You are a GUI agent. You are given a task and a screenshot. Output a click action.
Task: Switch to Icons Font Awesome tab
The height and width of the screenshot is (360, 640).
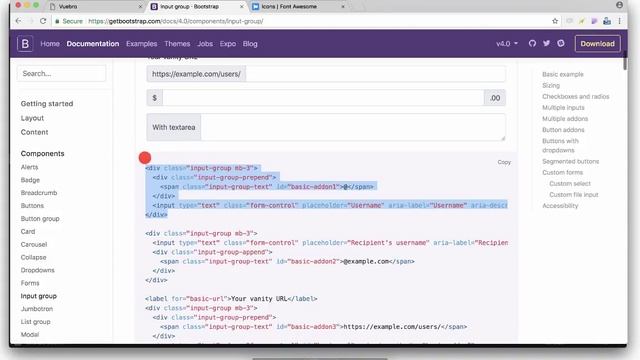coord(299,7)
